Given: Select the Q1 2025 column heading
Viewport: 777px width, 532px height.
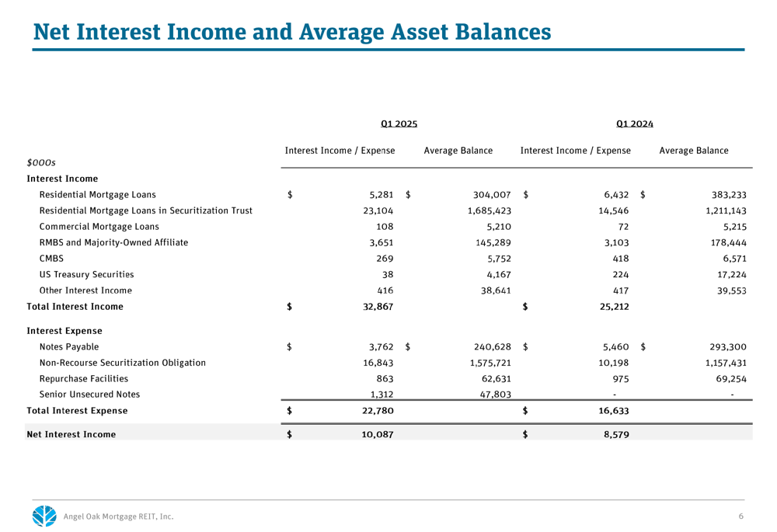Looking at the screenshot, I should pos(399,123).
